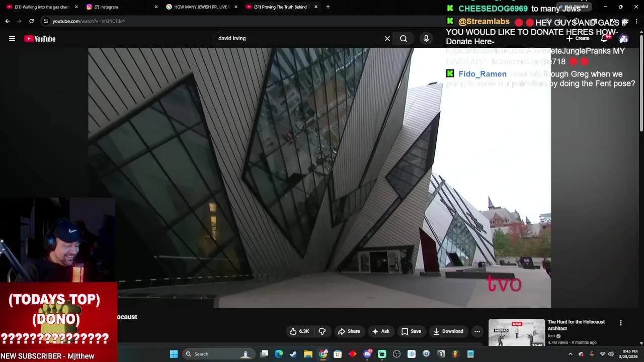Open the YouTube guide hamburger menu
This screenshot has width=644, height=362.
click(x=12, y=39)
